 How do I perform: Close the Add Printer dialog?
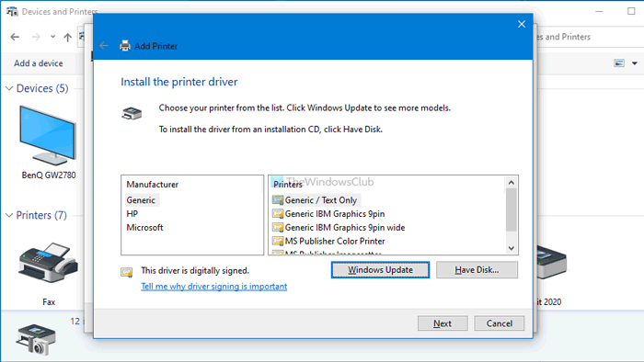(522, 24)
